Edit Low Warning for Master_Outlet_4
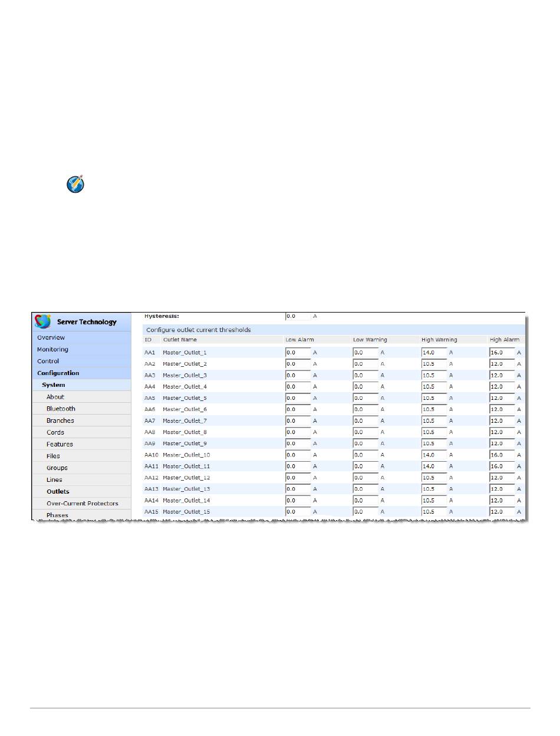 point(365,386)
